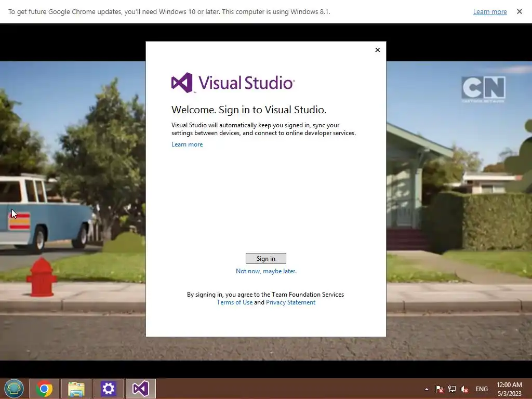Click the Sign in button
The image size is (532, 399).
pyautogui.click(x=265, y=259)
